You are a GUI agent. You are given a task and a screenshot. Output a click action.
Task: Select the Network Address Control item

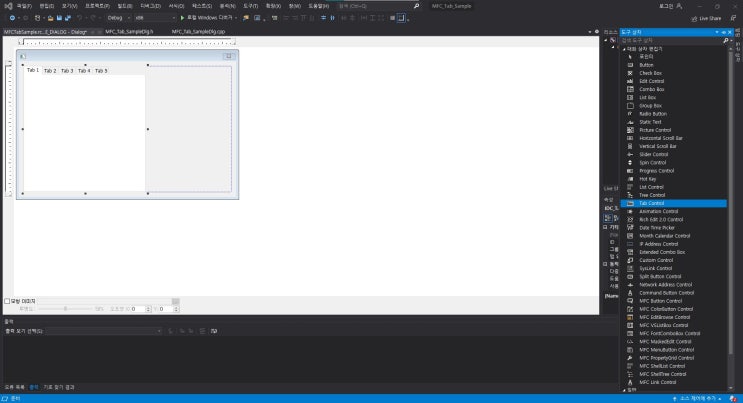coord(674,284)
